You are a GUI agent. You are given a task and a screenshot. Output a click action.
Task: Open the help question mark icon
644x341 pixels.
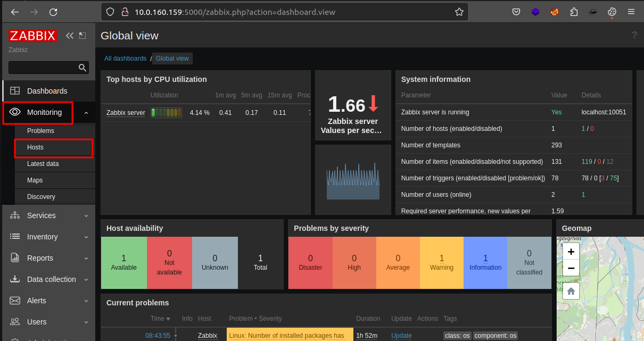634,35
